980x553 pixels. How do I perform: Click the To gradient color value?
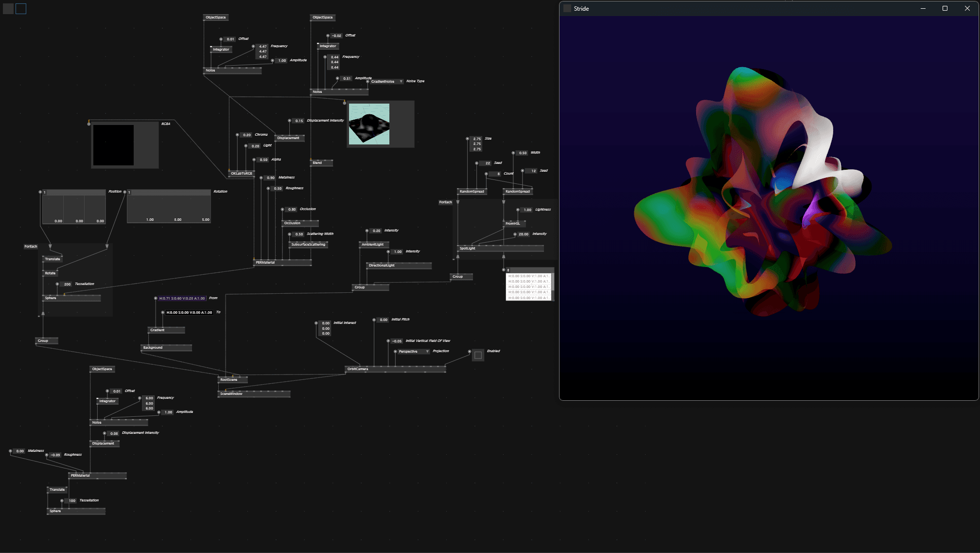[x=189, y=313]
